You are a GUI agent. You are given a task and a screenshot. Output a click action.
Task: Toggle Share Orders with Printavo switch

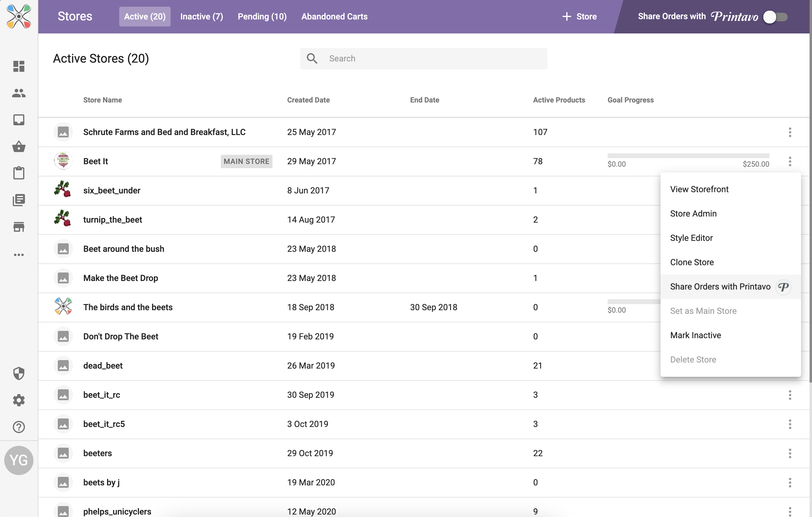[775, 17]
